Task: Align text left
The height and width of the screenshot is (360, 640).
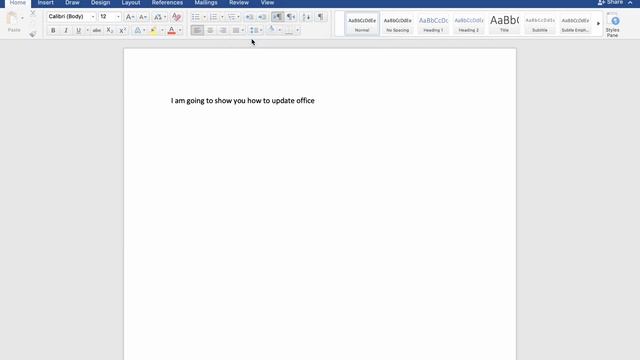Action: point(197,30)
